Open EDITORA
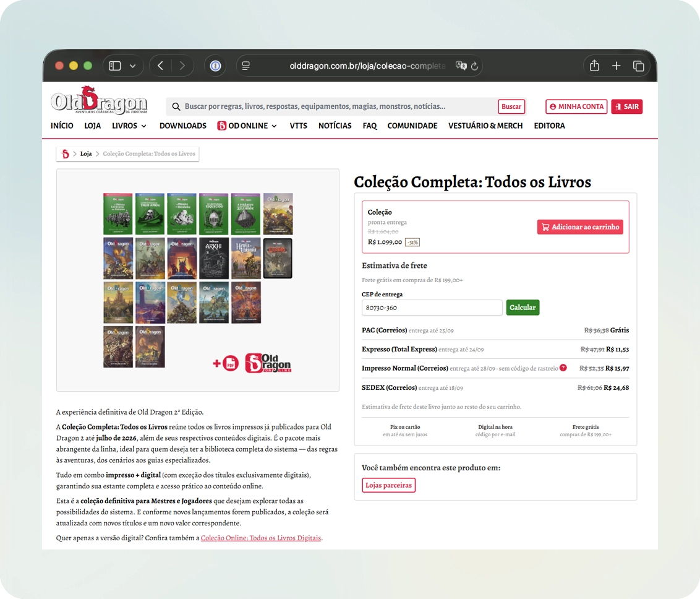Screen dimensions: 700x599 click(549, 126)
